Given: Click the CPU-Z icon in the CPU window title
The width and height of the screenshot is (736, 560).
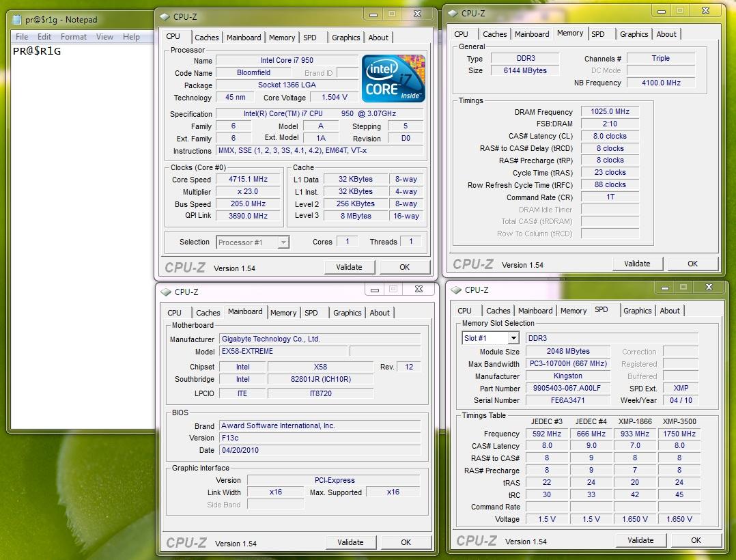Looking at the screenshot, I should [165, 16].
